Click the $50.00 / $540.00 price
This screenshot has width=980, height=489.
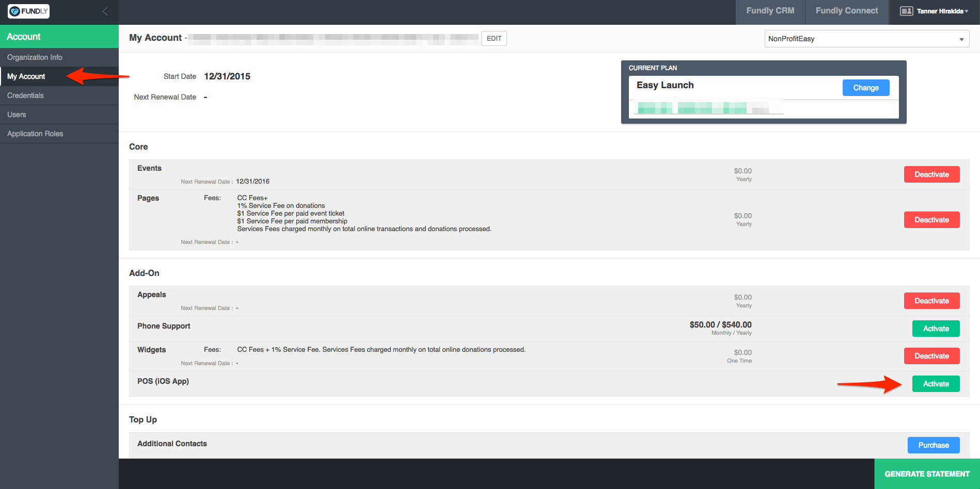720,324
